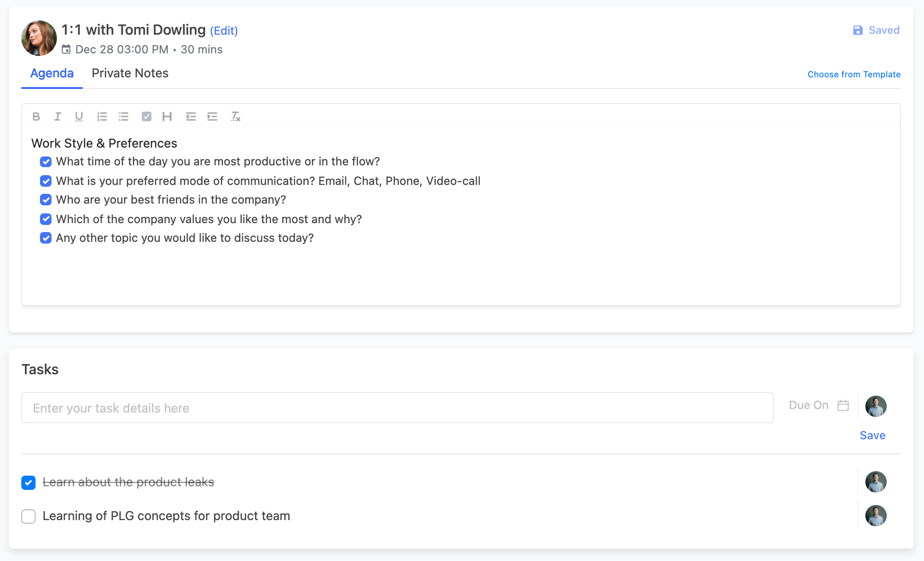The height and width of the screenshot is (561, 924).
Task: Click the 30 mins duration text
Action: pyautogui.click(x=202, y=49)
